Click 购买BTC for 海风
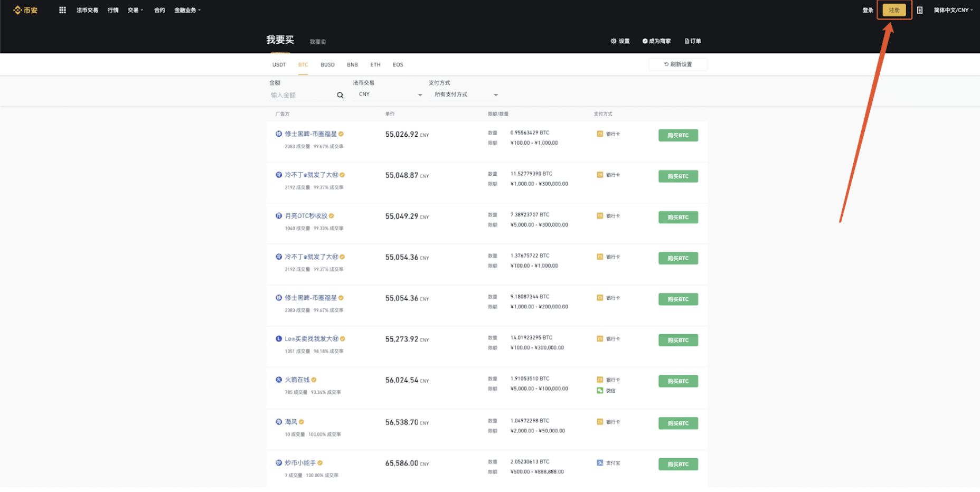 678,423
